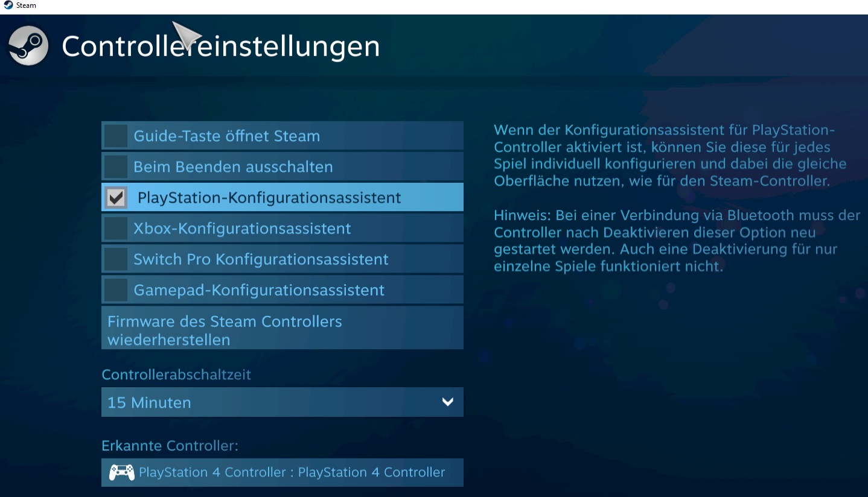Image resolution: width=868 pixels, height=497 pixels.
Task: Click the Controllereinstellungen page heading
Action: 221,47
